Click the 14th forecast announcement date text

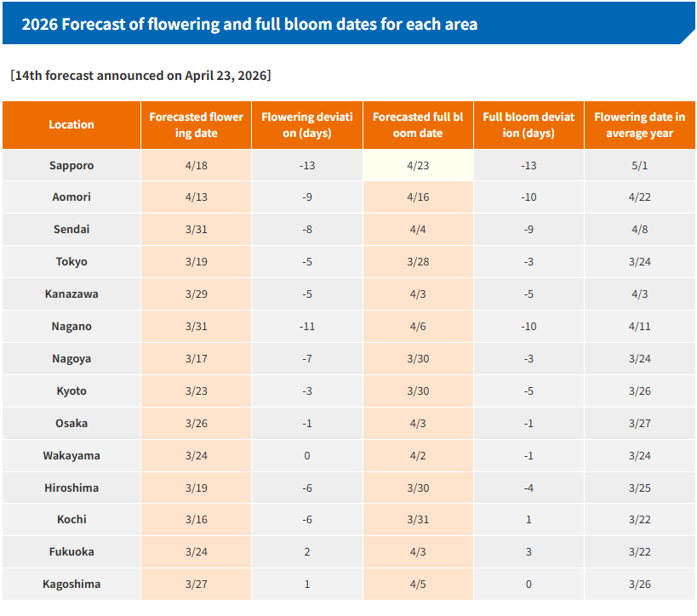141,75
